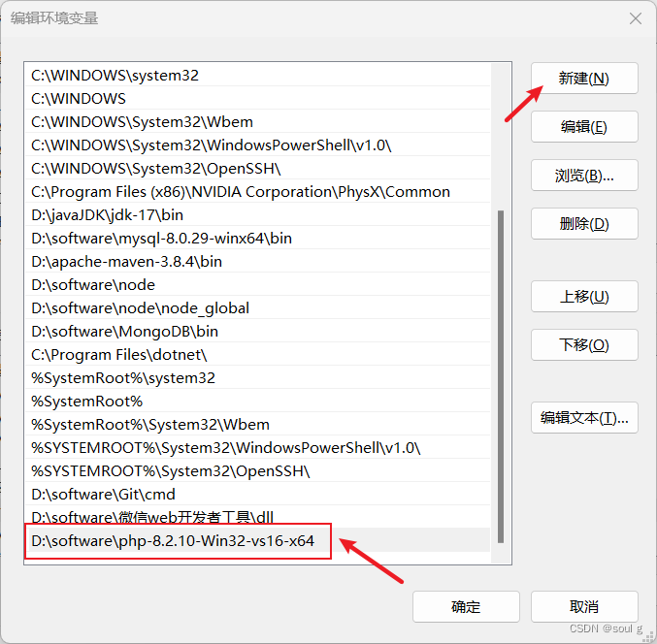Select %SYSTEMROOT%\System32\OpenSSH\ entry
Screen dimensions: 657x644
[258, 471]
